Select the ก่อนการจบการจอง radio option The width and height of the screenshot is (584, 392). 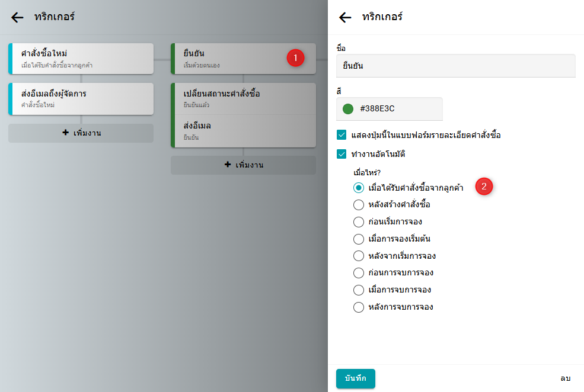click(358, 273)
